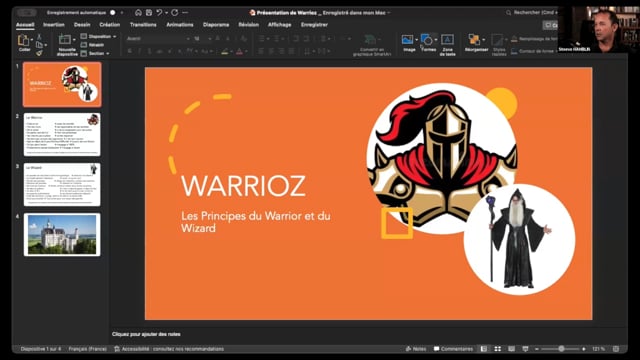Click the search magnifier icon
The width and height of the screenshot is (640, 360).
tap(509, 13)
